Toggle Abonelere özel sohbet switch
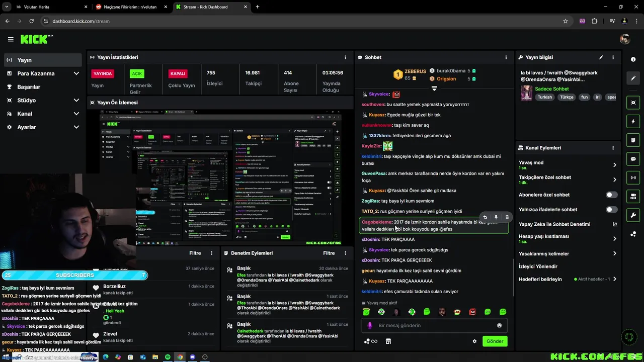 click(611, 195)
